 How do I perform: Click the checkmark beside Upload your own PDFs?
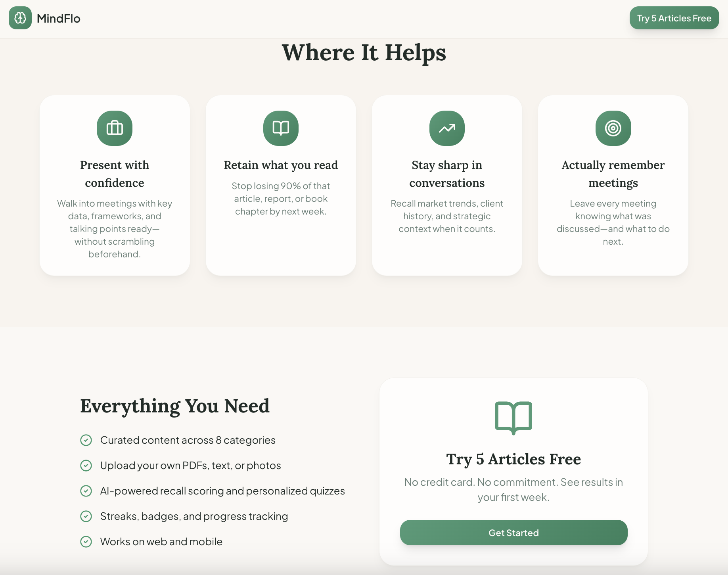click(x=86, y=466)
